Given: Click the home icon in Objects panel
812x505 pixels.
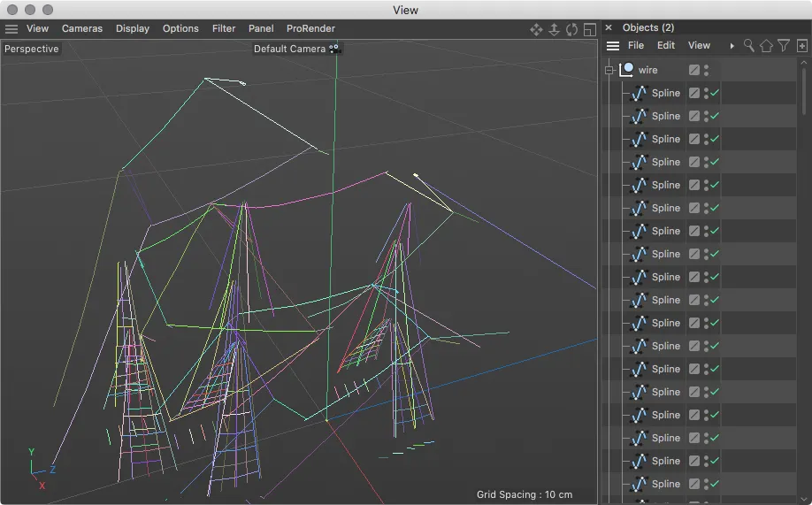Looking at the screenshot, I should pyautogui.click(x=766, y=45).
